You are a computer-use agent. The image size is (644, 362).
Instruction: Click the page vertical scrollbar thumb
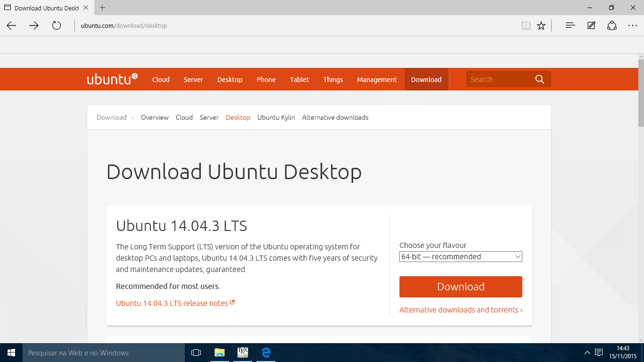(641, 93)
